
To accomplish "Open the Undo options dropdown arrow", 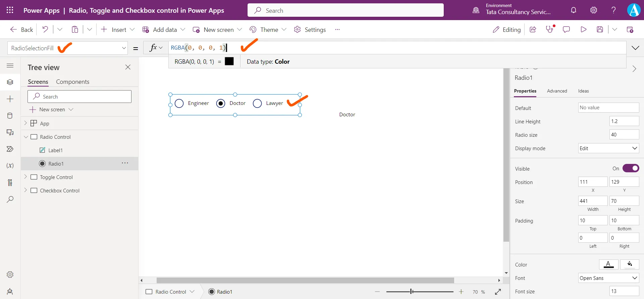I will (60, 29).
